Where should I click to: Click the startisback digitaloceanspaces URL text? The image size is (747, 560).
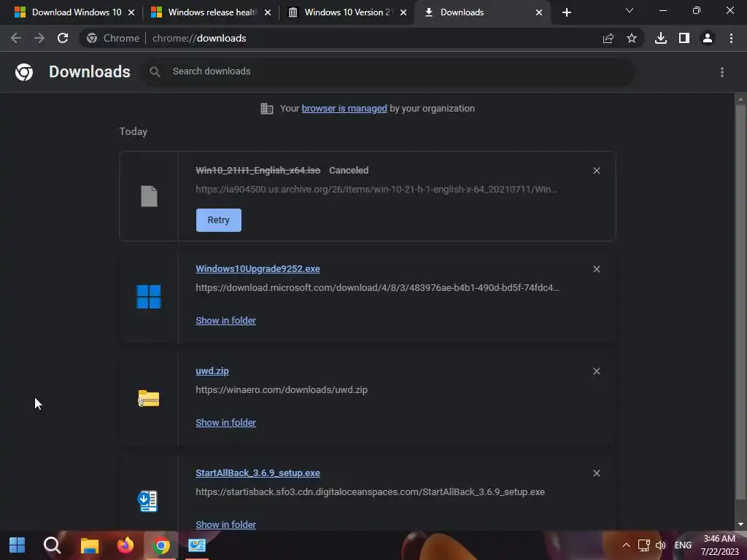tap(370, 492)
